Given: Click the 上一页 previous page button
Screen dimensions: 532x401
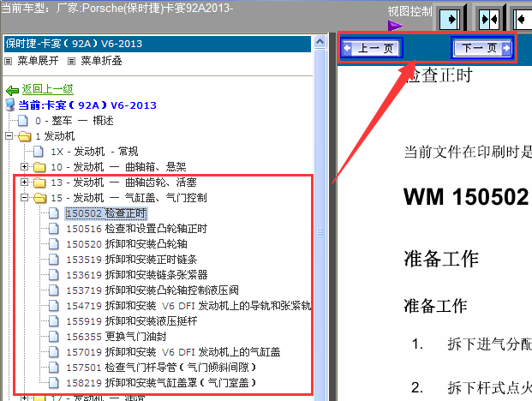Looking at the screenshot, I should coord(372,48).
